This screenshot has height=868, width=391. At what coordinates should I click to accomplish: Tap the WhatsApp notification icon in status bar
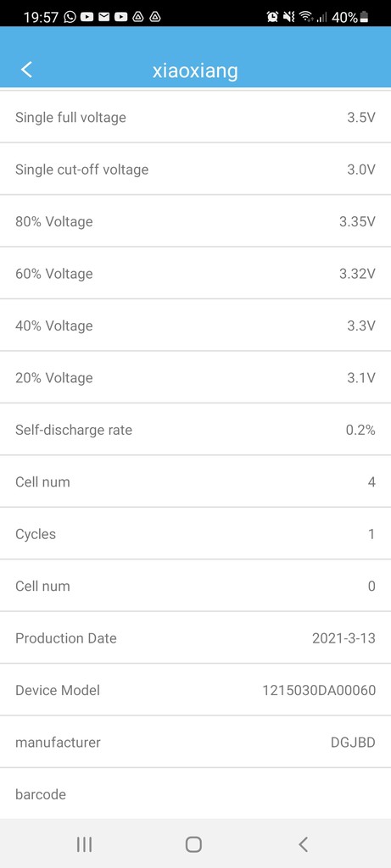pos(70,17)
